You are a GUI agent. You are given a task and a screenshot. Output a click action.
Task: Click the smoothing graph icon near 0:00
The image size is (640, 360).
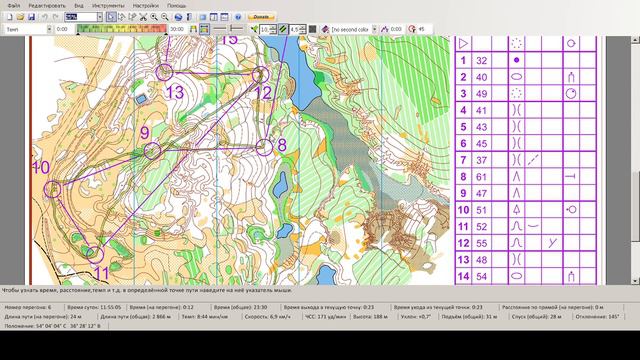[384, 29]
